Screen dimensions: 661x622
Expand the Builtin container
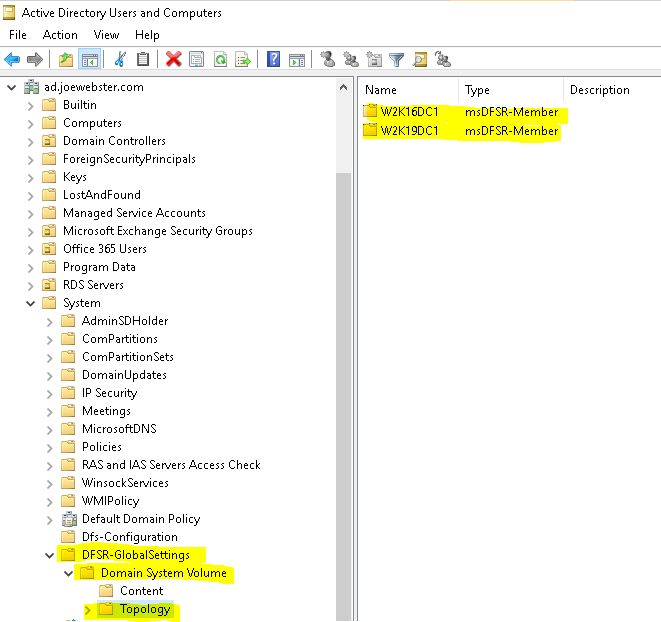click(x=30, y=105)
